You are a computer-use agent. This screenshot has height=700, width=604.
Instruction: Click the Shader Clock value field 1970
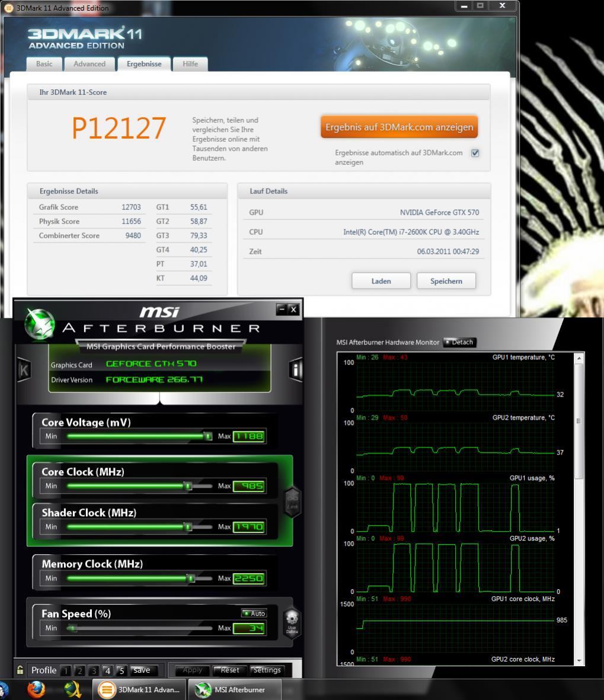pyautogui.click(x=249, y=527)
